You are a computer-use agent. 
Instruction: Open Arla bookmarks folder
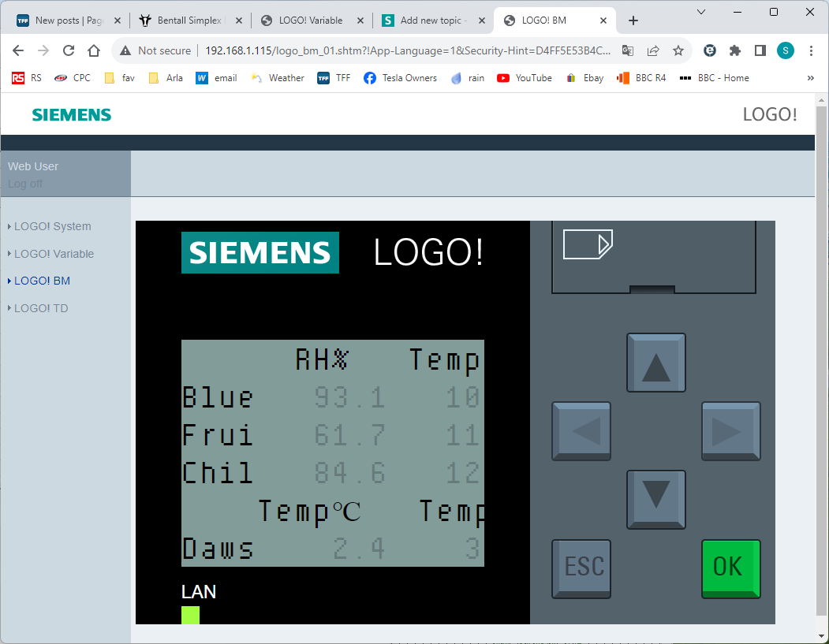[x=166, y=78]
